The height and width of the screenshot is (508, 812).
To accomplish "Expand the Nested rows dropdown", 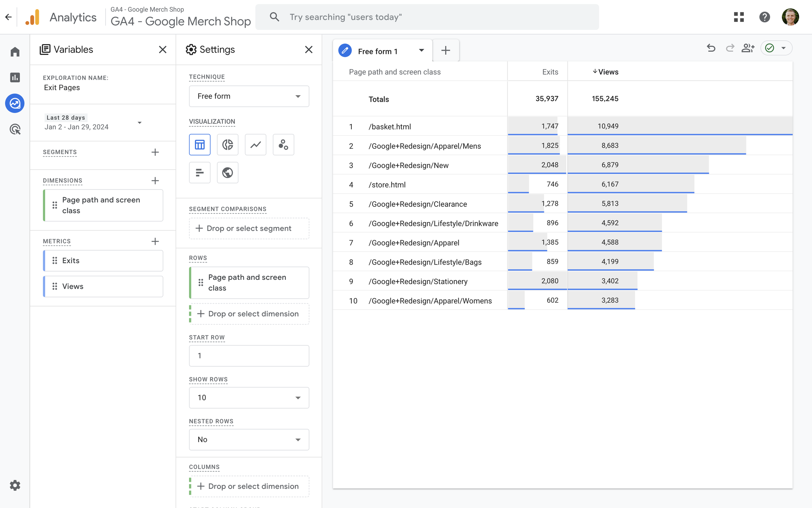I will (x=248, y=439).
